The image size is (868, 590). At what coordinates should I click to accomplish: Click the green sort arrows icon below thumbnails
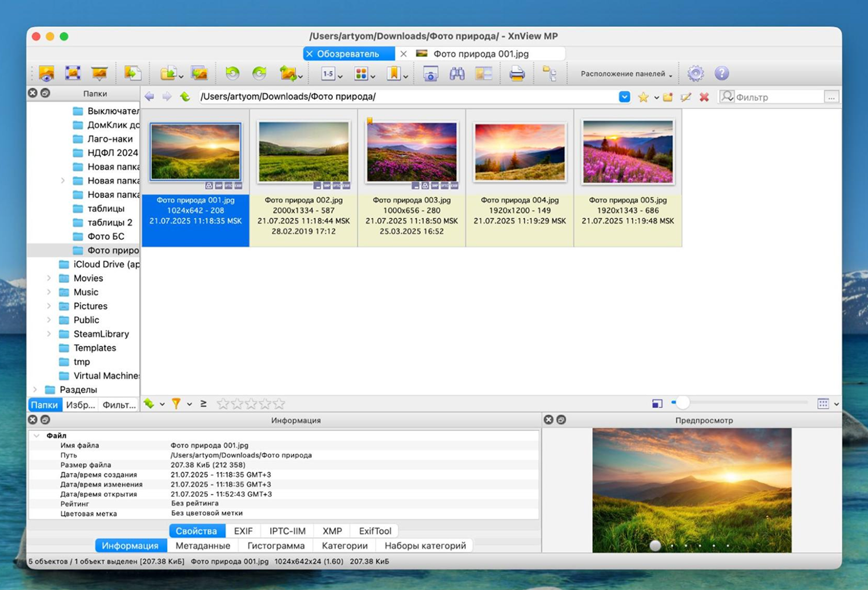point(149,403)
